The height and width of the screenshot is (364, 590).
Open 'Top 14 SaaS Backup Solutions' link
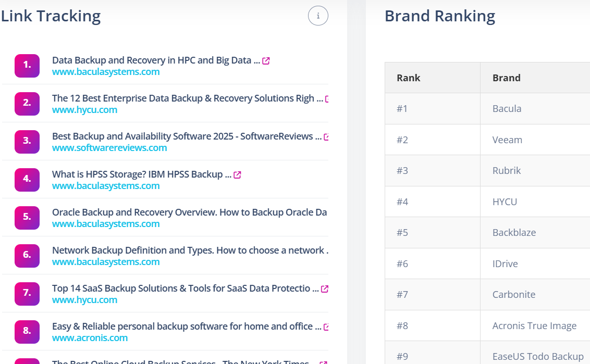185,288
